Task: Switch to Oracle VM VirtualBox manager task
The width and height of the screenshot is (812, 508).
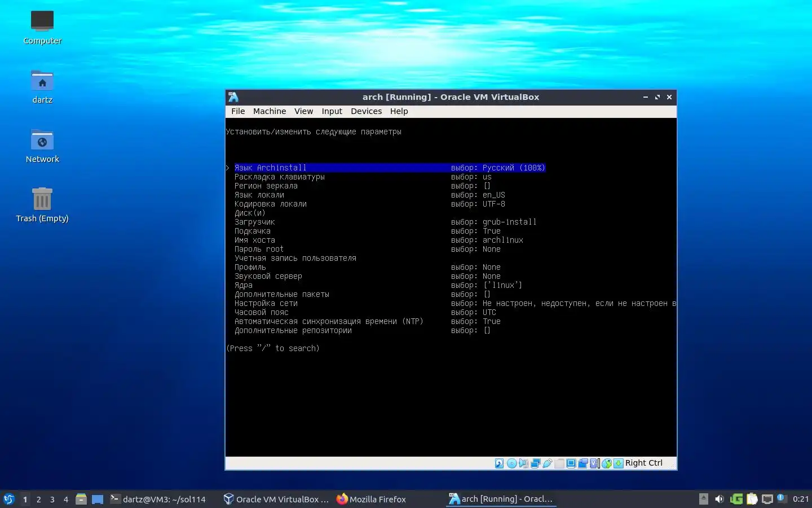Action: click(x=276, y=499)
